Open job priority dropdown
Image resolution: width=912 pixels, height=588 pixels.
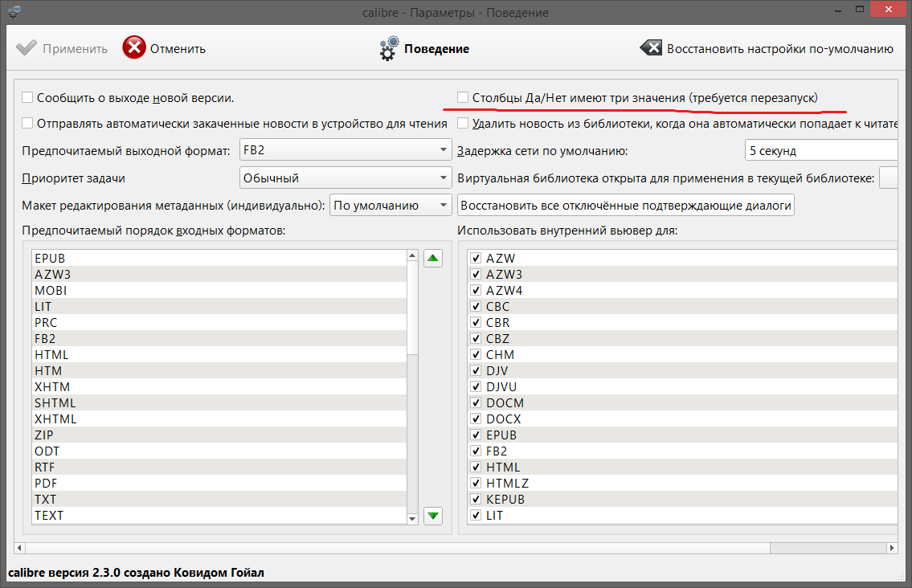point(346,178)
